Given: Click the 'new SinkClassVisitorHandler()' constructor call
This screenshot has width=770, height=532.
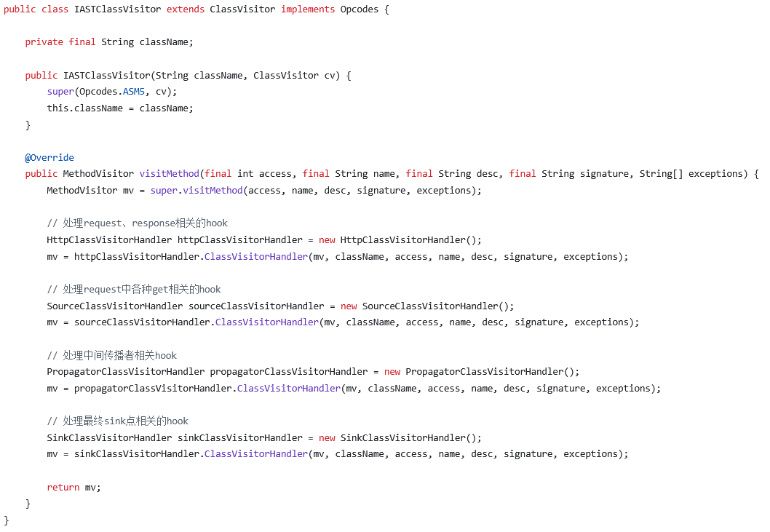Looking at the screenshot, I should pos(400,437).
